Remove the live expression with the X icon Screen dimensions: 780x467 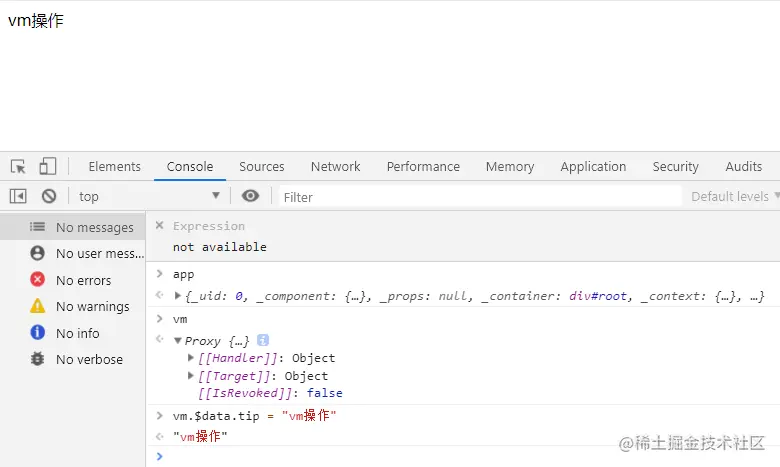click(159, 226)
